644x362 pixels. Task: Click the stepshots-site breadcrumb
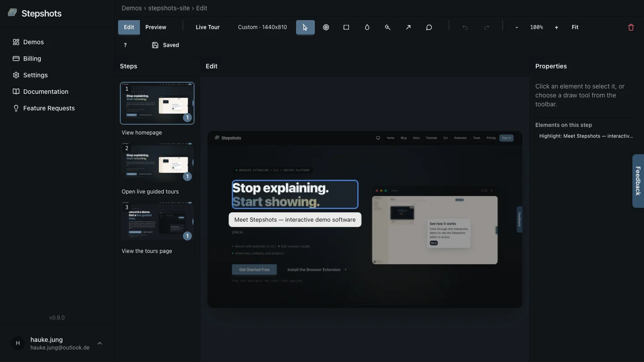[169, 8]
